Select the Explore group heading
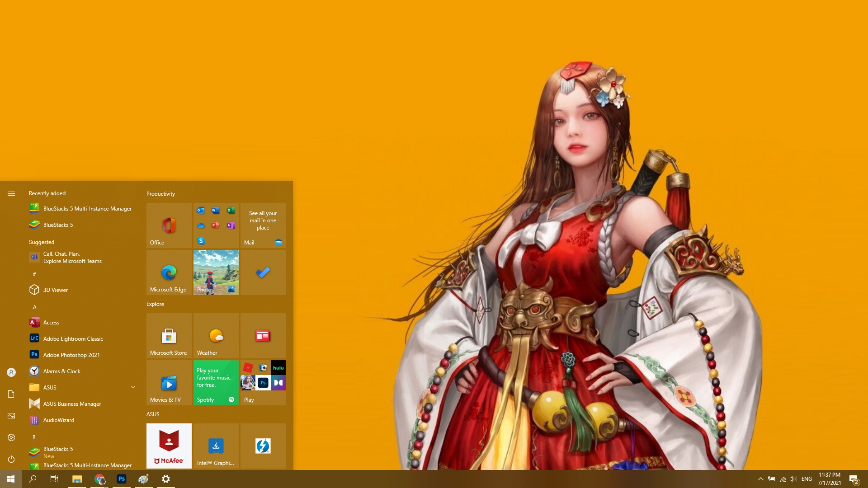Viewport: 868px width, 488px height. pyautogui.click(x=155, y=304)
